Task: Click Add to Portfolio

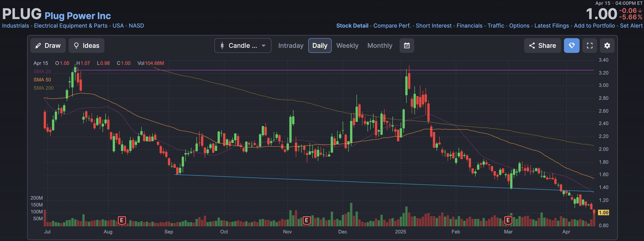Action: tap(594, 26)
